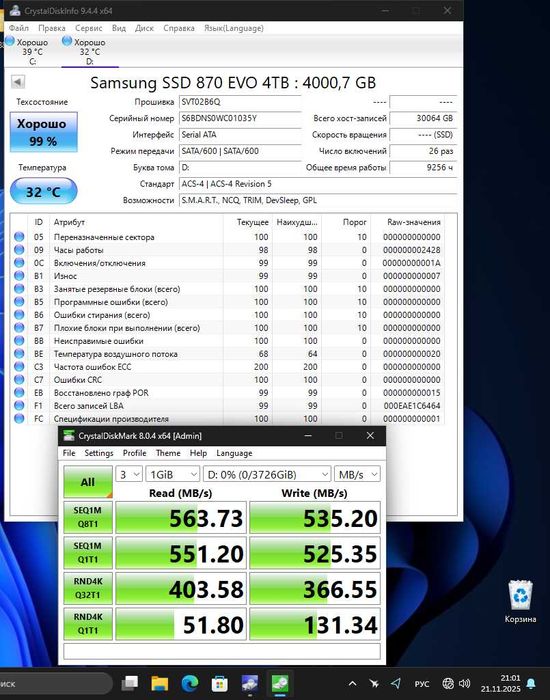
Task: Click status circle for attribute F1
Action: pyautogui.click(x=19, y=405)
